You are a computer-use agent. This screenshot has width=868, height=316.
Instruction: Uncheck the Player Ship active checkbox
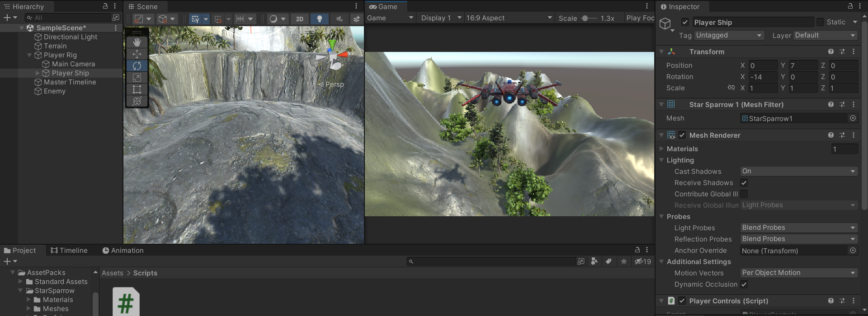point(685,22)
